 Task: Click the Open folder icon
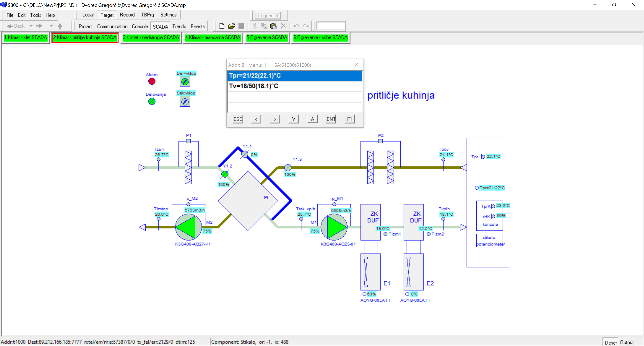[x=231, y=26]
